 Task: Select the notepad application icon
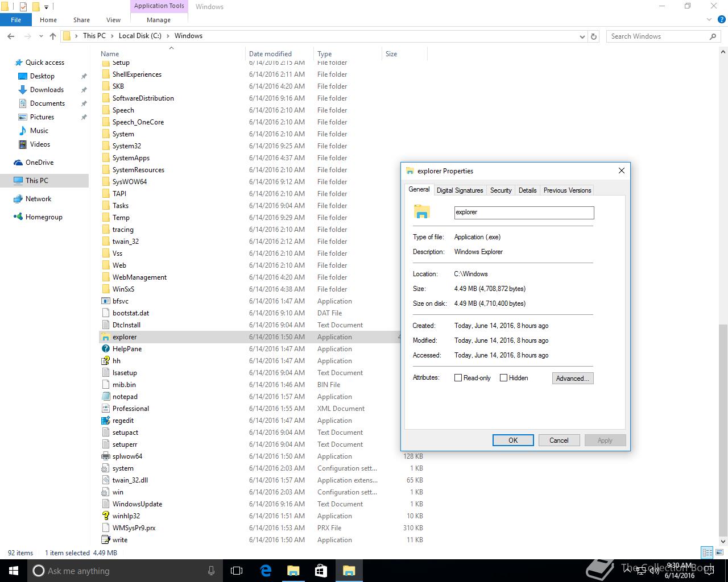pos(105,397)
